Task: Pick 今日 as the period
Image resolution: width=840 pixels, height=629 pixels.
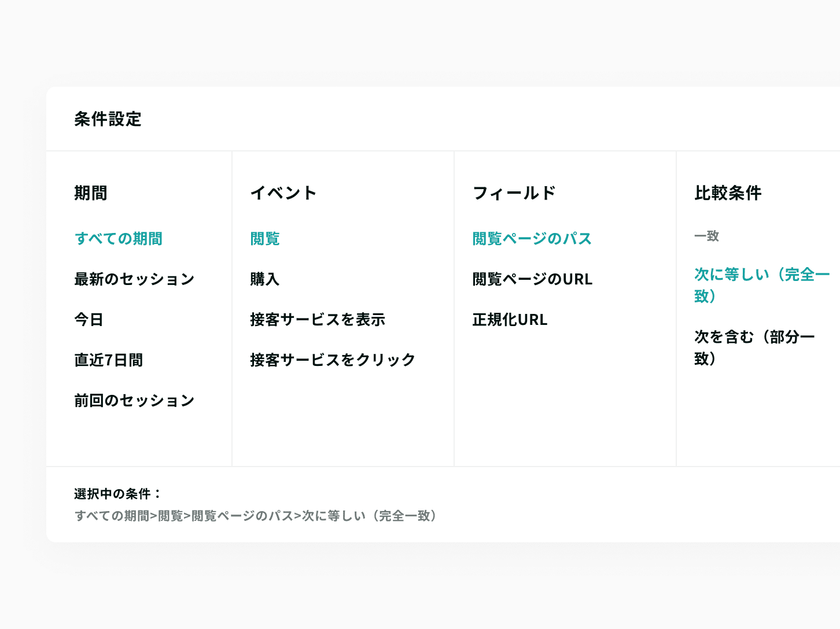Action: [89, 320]
